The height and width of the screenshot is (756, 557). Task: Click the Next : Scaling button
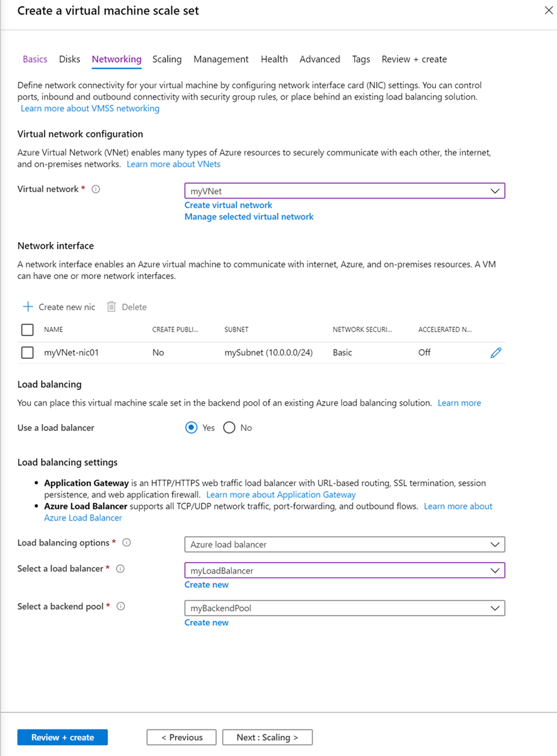coord(267,737)
